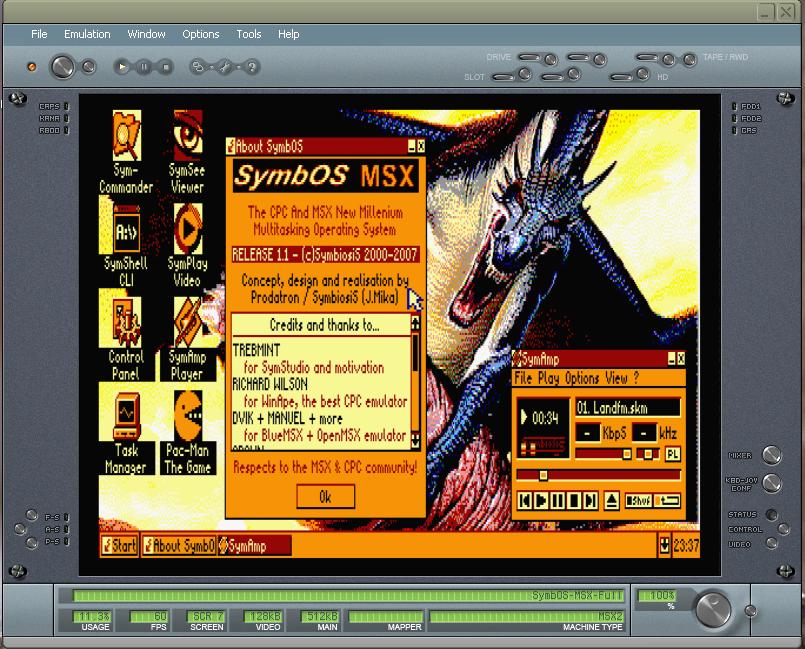Click the emulation speed knob at 100%

tap(713, 609)
